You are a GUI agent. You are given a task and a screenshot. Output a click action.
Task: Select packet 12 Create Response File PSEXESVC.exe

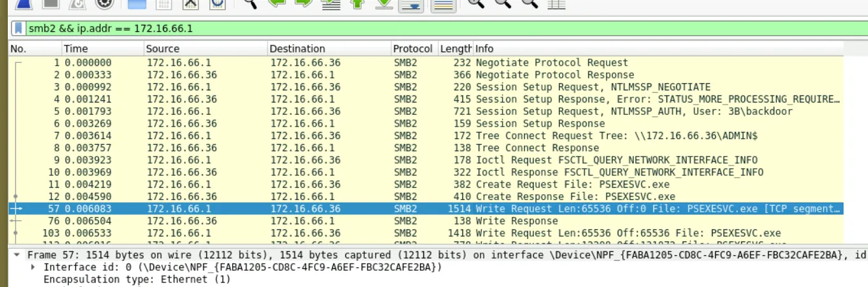click(x=426, y=196)
